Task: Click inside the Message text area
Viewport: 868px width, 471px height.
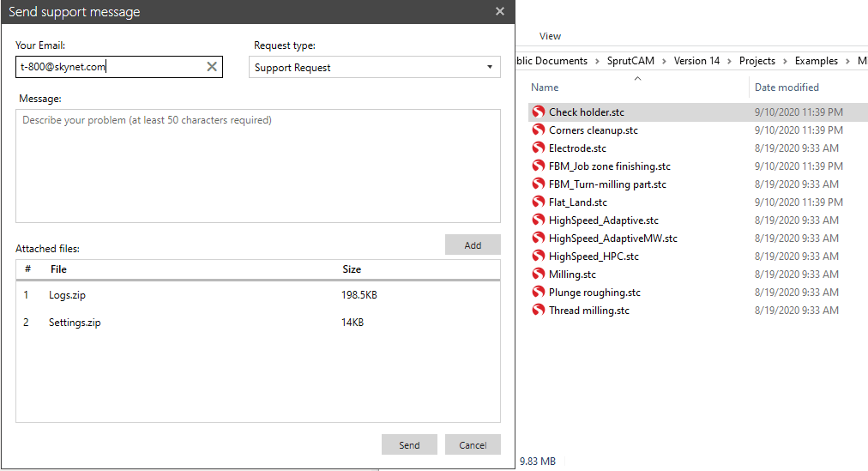Action: click(x=258, y=166)
